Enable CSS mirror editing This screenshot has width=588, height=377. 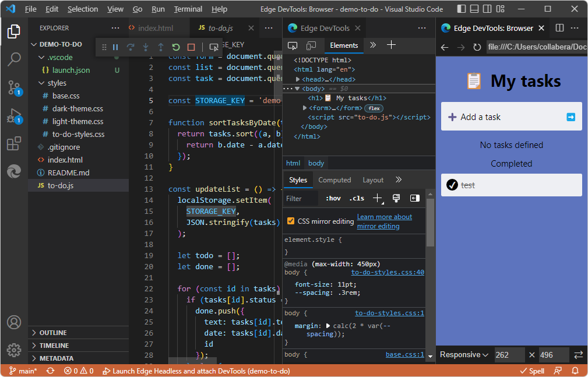pyautogui.click(x=290, y=221)
